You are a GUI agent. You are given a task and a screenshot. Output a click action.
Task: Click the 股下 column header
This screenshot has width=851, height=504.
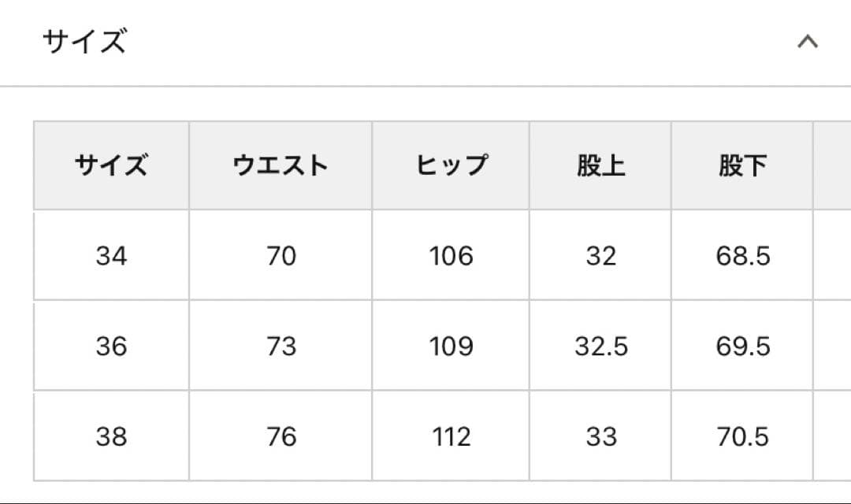[x=742, y=165]
